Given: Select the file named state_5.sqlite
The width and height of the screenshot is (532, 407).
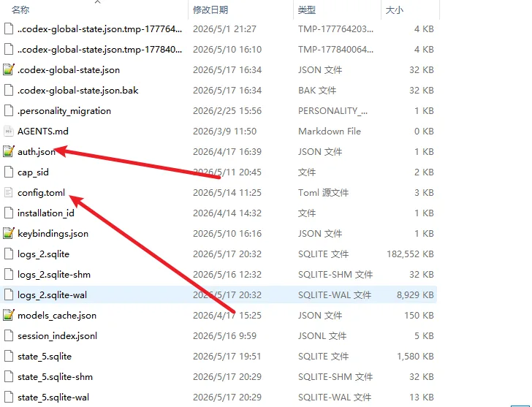Looking at the screenshot, I should [45, 356].
